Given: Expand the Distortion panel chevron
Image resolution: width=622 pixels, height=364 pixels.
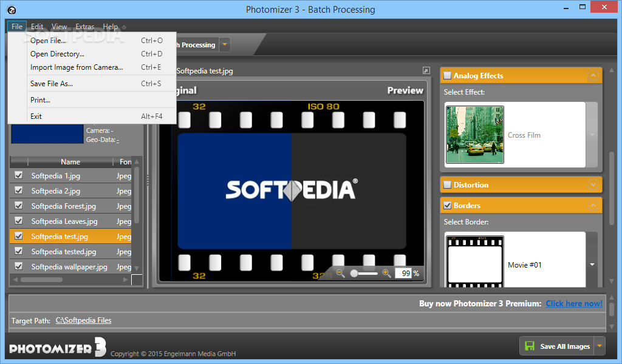Looking at the screenshot, I should tap(593, 184).
